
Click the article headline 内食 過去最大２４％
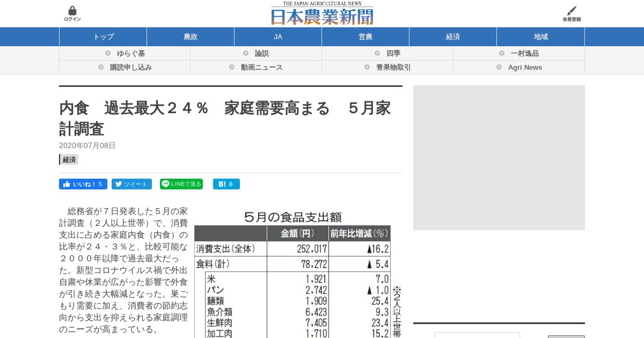coord(225,118)
